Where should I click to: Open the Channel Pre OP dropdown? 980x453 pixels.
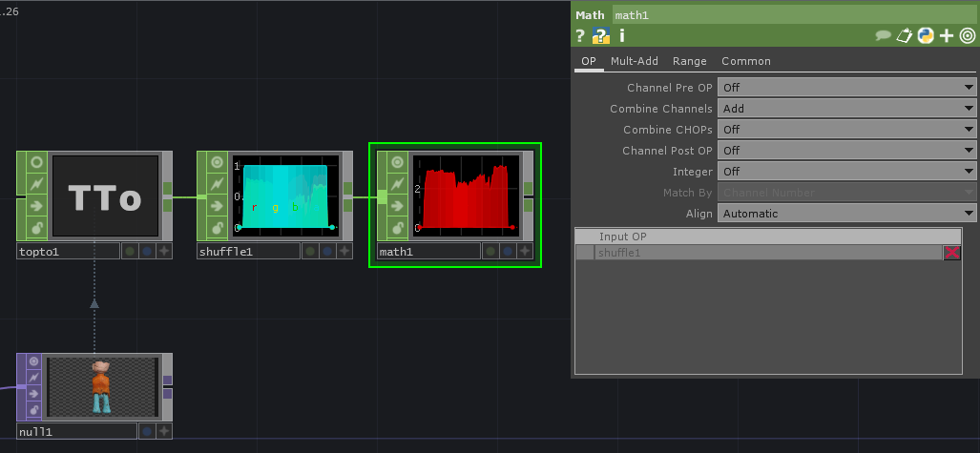point(845,88)
